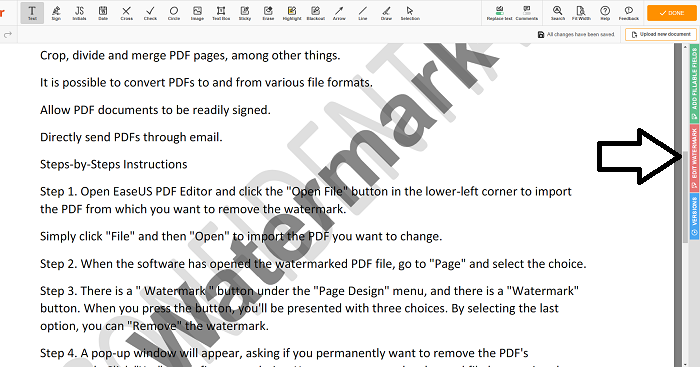
Task: Click the paragraph starting 'Step 3. There is a'
Action: (x=309, y=309)
